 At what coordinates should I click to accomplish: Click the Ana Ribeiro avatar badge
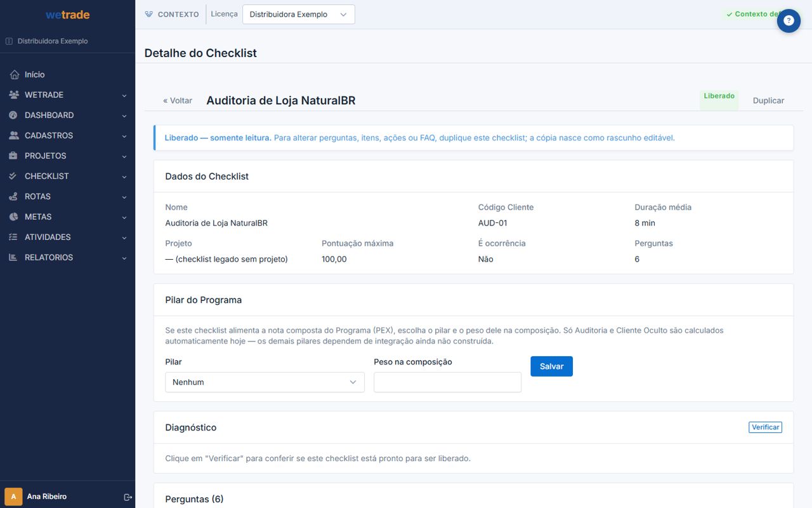[x=13, y=497]
